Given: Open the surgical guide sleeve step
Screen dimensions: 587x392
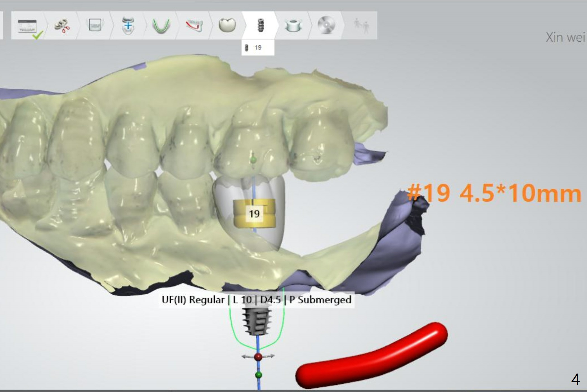Looking at the screenshot, I should [x=293, y=26].
